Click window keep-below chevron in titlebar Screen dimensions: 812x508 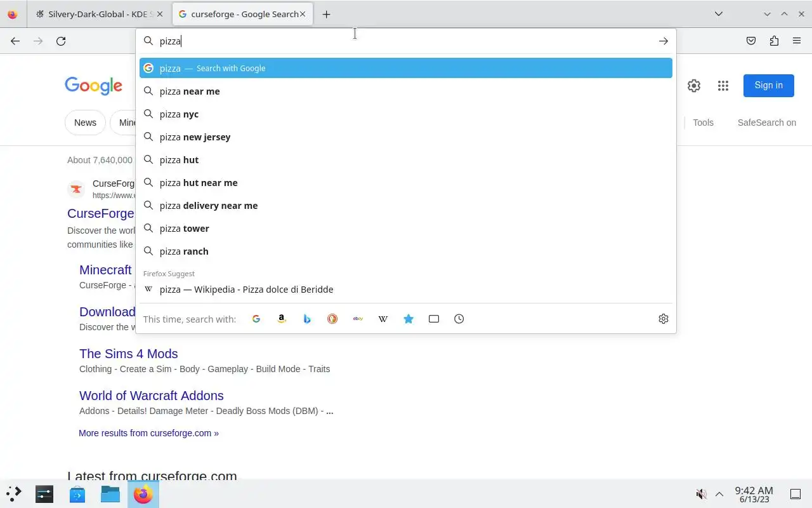pos(767,14)
